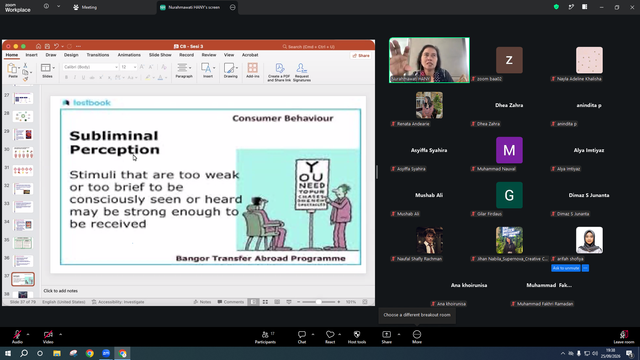Viewport: 640px width, 360px height.
Task: Click the PowerPoint Share button
Action: [361, 56]
